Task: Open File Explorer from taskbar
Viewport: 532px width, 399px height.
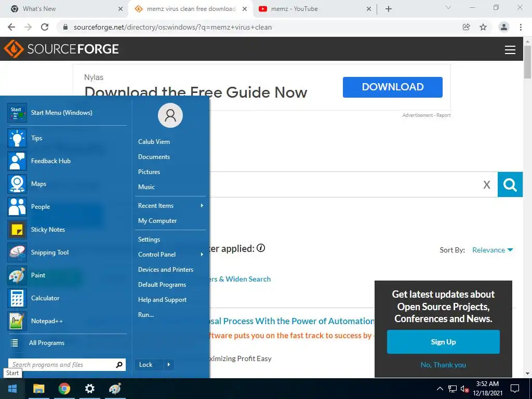Action: [x=38, y=389]
